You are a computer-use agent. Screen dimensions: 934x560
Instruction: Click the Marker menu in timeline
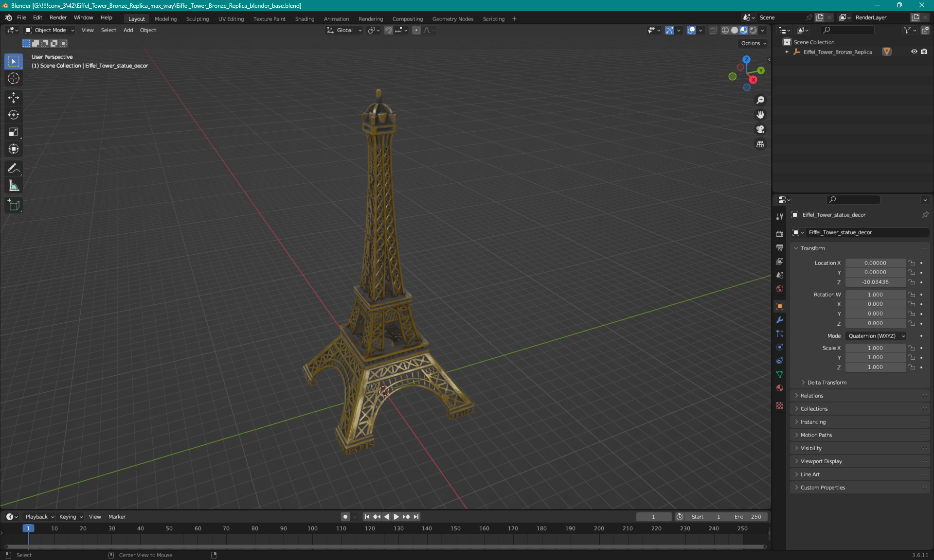tap(117, 517)
